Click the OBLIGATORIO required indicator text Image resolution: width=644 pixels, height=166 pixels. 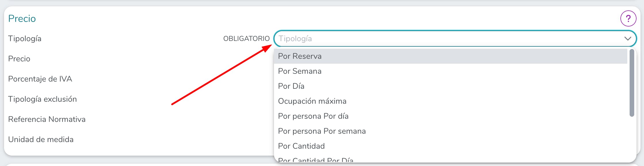coord(246,39)
